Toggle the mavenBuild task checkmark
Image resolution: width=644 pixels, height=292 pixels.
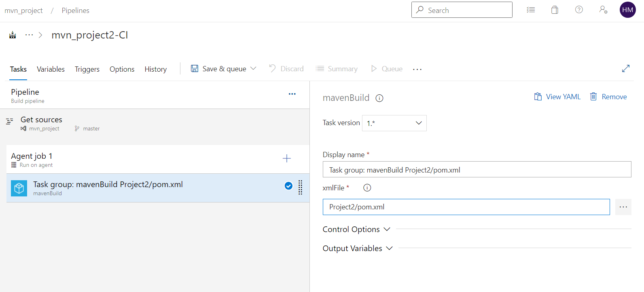pyautogui.click(x=288, y=186)
